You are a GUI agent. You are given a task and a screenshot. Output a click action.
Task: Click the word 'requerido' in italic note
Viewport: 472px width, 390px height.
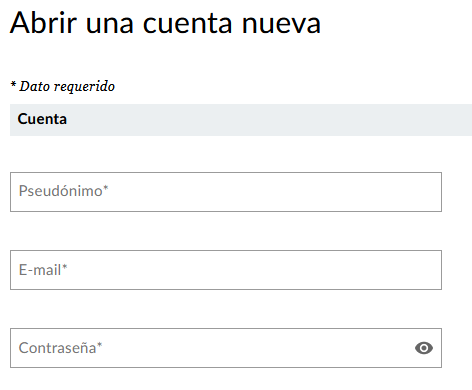click(84, 87)
